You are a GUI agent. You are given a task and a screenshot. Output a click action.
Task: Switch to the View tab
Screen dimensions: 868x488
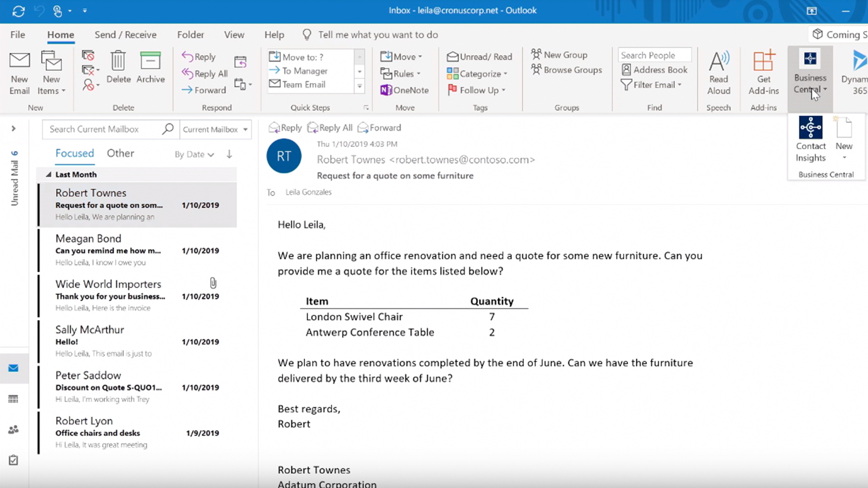[x=234, y=35]
